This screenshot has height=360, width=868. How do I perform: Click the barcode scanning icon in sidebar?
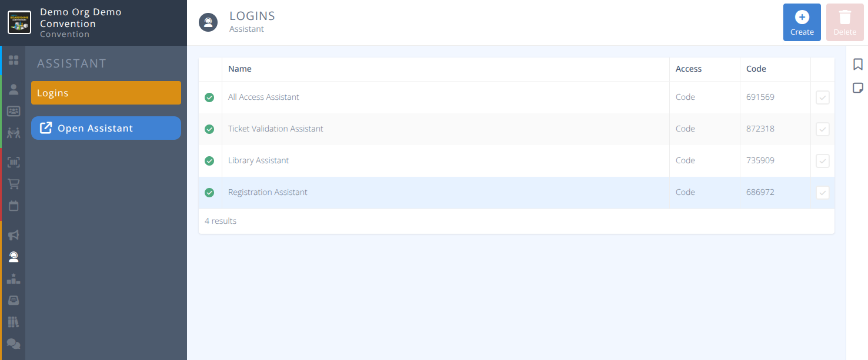coord(13,162)
